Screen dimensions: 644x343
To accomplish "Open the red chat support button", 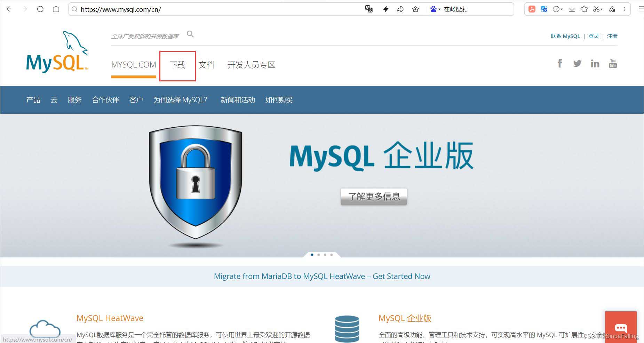I will (x=621, y=327).
